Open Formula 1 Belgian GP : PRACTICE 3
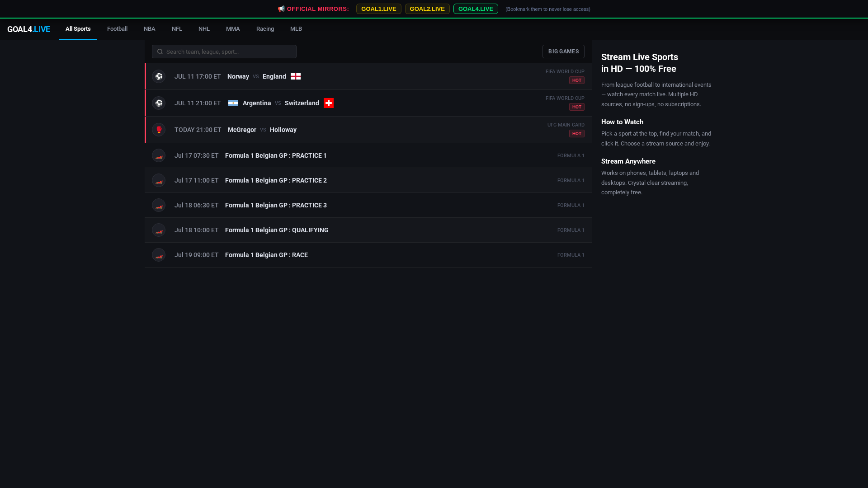This screenshot has height=488, width=868. [x=368, y=205]
